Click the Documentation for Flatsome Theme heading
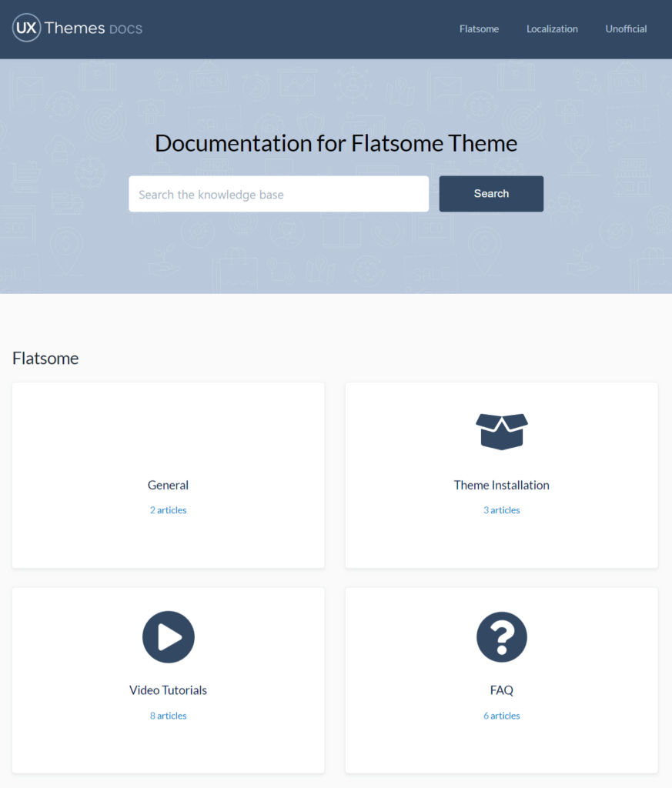The image size is (672, 788). pos(336,143)
